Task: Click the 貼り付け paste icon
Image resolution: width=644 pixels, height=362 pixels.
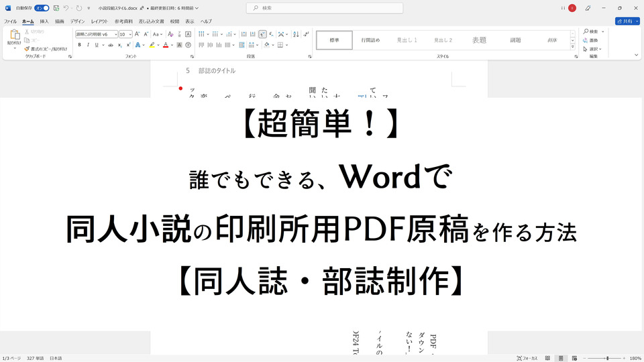Action: (x=14, y=36)
